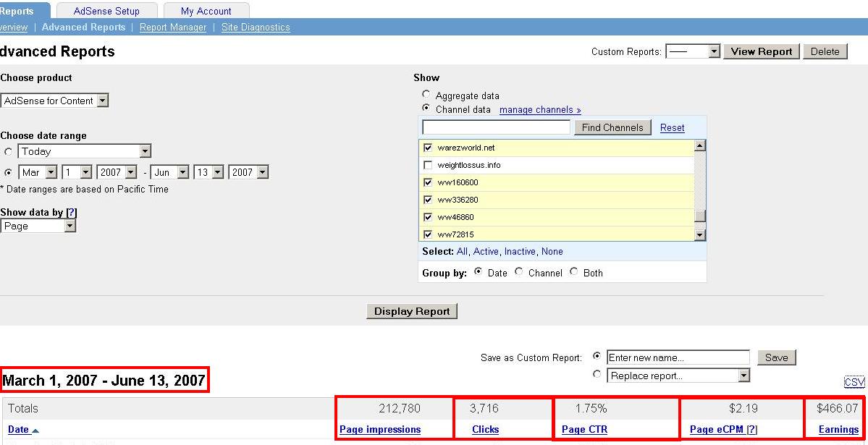868x445 pixels.
Task: Click Select All channels link
Action: [x=462, y=251]
